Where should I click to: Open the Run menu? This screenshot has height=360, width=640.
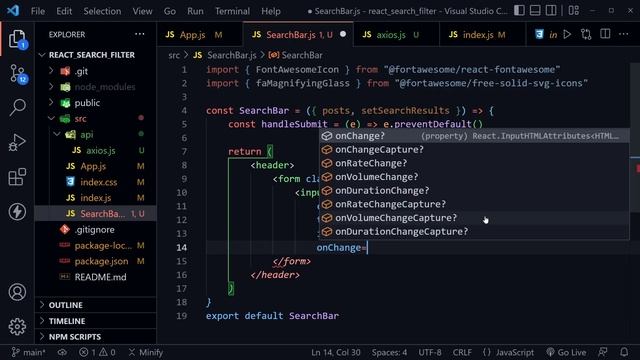pos(195,11)
